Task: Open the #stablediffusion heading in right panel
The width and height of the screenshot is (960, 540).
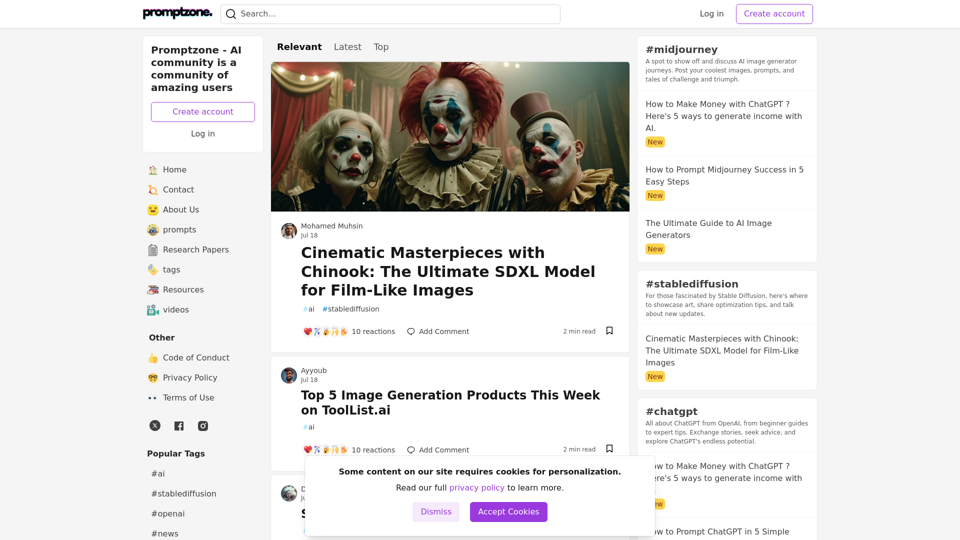Action: (x=692, y=284)
